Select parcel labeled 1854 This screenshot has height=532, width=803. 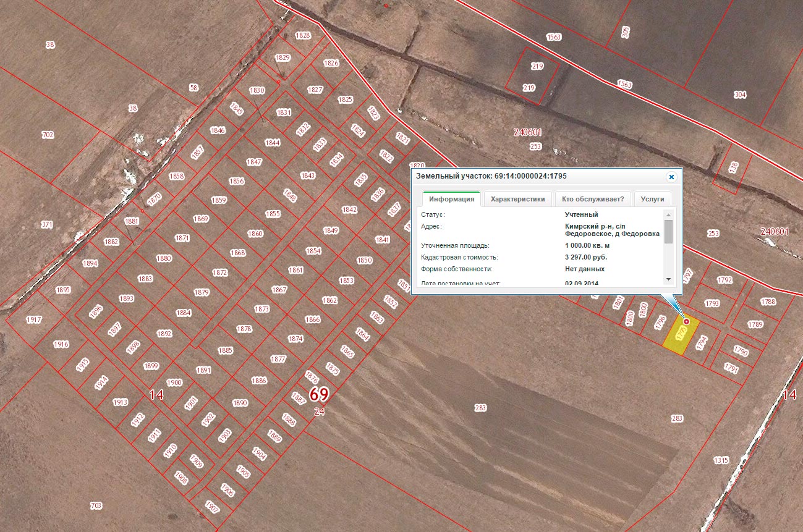[313, 251]
